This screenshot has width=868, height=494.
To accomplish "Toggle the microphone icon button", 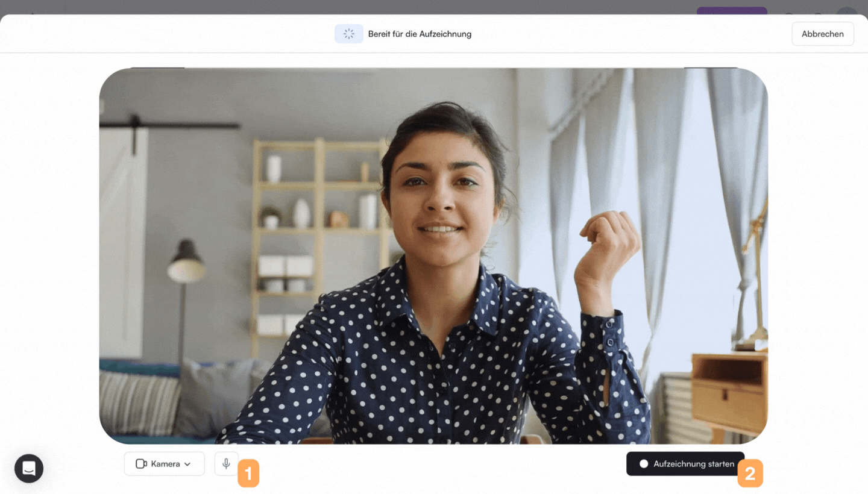I will click(226, 464).
